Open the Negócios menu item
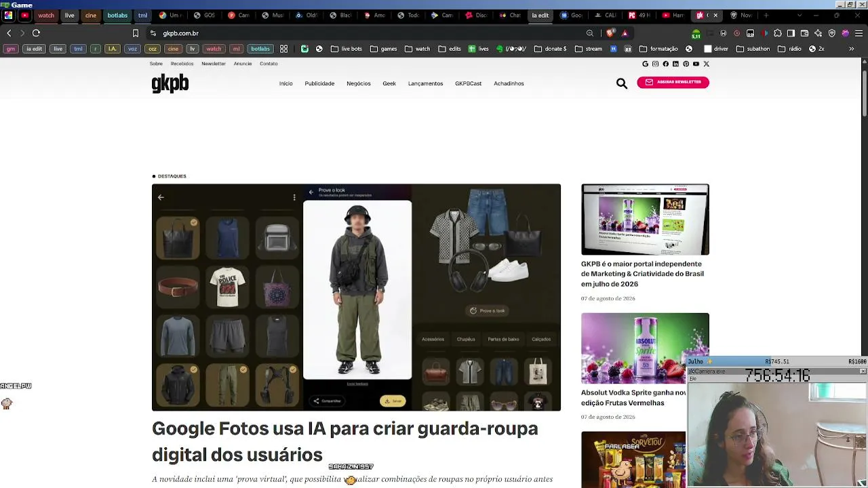868x488 pixels. point(359,83)
